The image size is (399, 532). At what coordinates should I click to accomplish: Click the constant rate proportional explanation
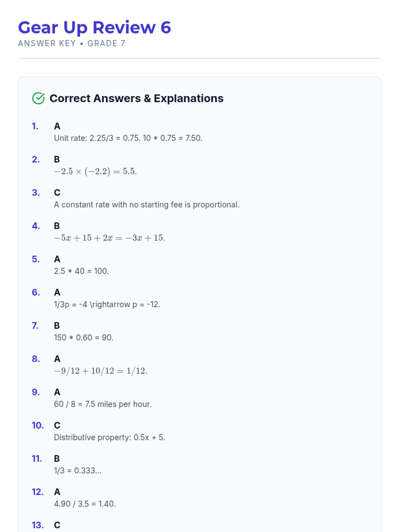pos(147,204)
